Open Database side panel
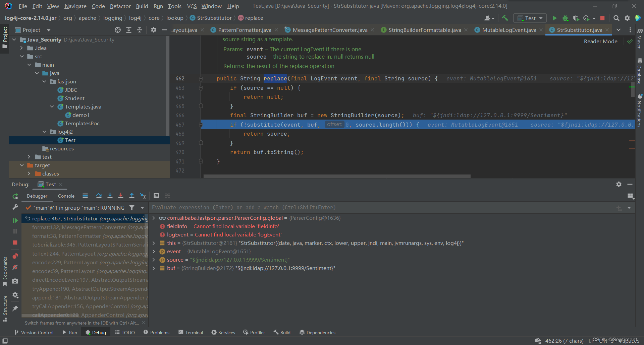Image resolution: width=644 pixels, height=345 pixels. tap(640, 71)
